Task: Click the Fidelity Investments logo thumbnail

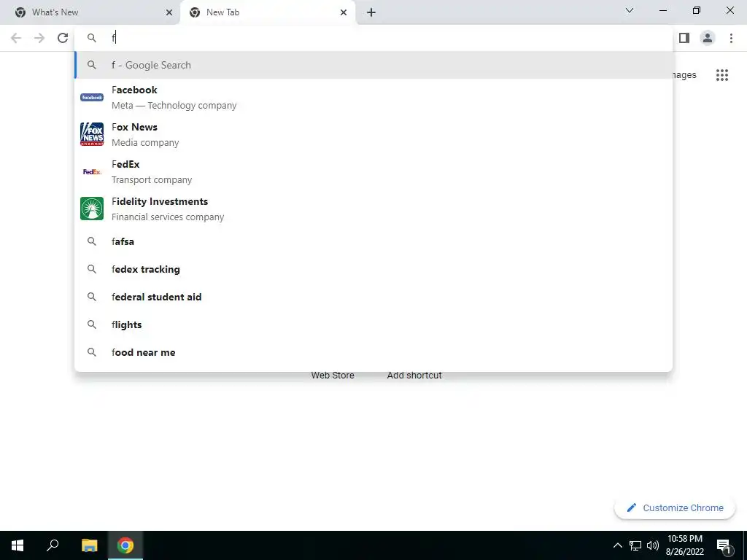Action: tap(92, 209)
